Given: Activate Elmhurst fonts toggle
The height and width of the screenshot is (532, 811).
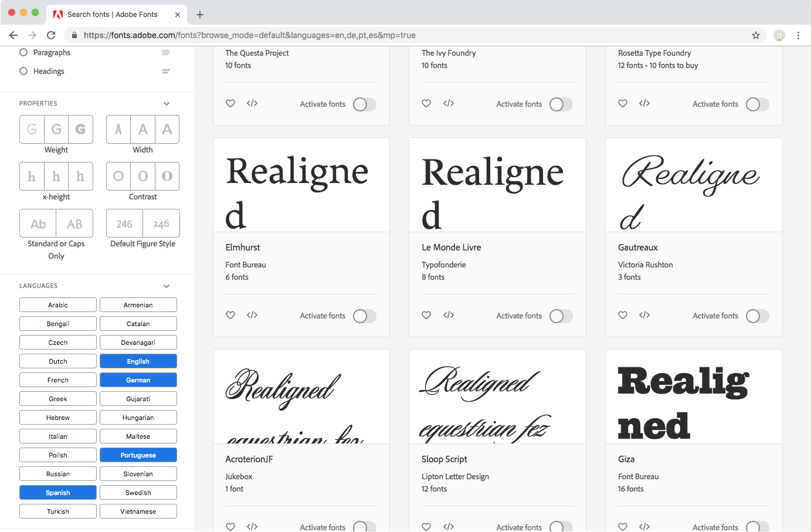Looking at the screenshot, I should [x=364, y=316].
